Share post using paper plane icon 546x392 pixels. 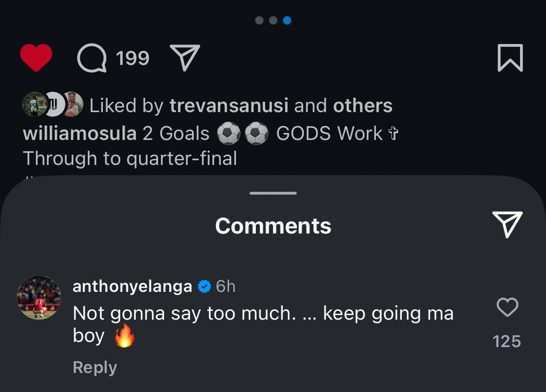click(185, 58)
